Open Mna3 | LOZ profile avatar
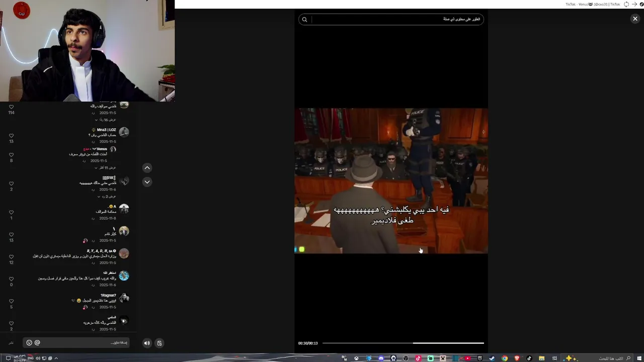Screen dimensions: 644x362 coord(124,132)
